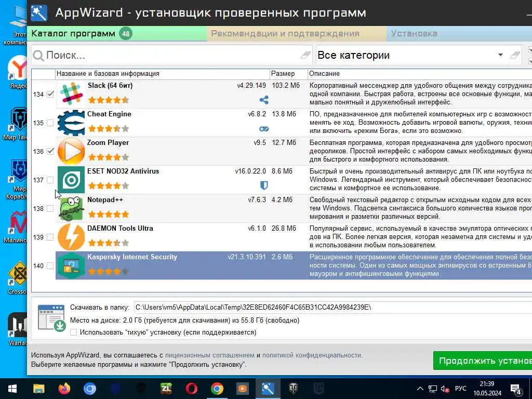Click the download folder path field
Image resolution: width=532 pixels, height=399 pixels.
pos(332,308)
